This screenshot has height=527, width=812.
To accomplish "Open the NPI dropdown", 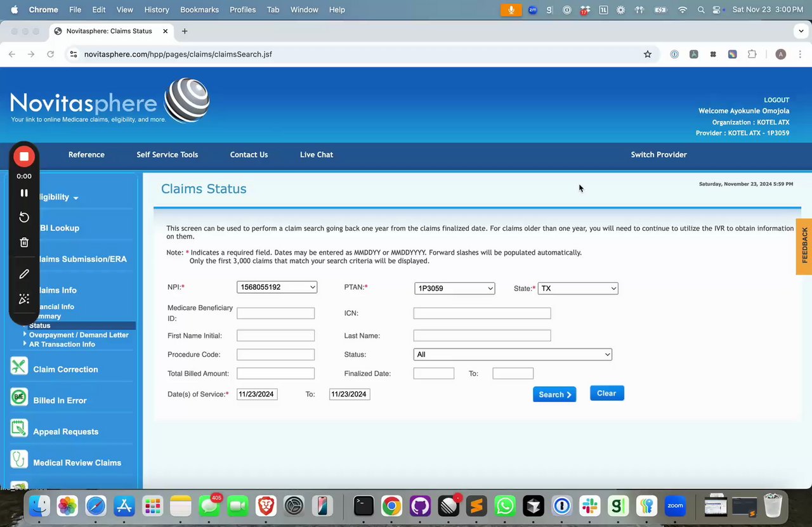I will 277,287.
